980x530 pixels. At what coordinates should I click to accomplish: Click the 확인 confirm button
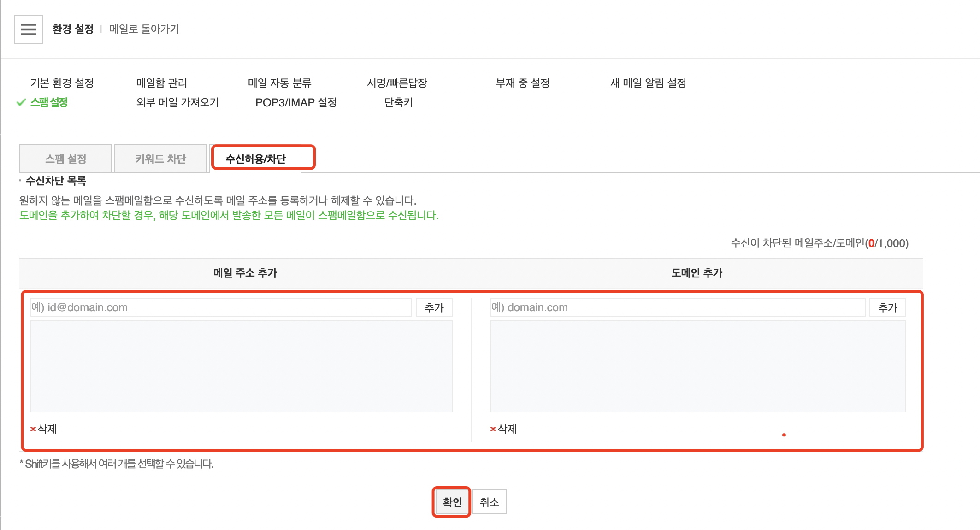pyautogui.click(x=452, y=502)
